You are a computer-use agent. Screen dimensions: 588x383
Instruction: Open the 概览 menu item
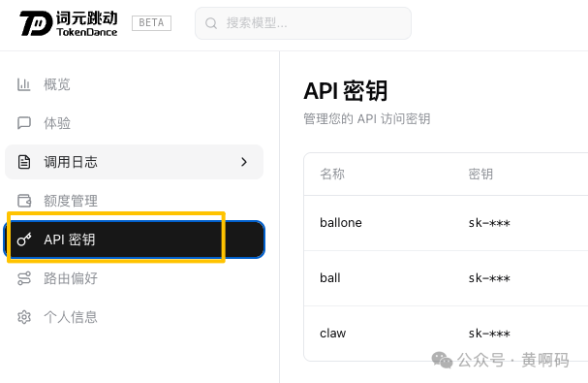tap(134, 84)
